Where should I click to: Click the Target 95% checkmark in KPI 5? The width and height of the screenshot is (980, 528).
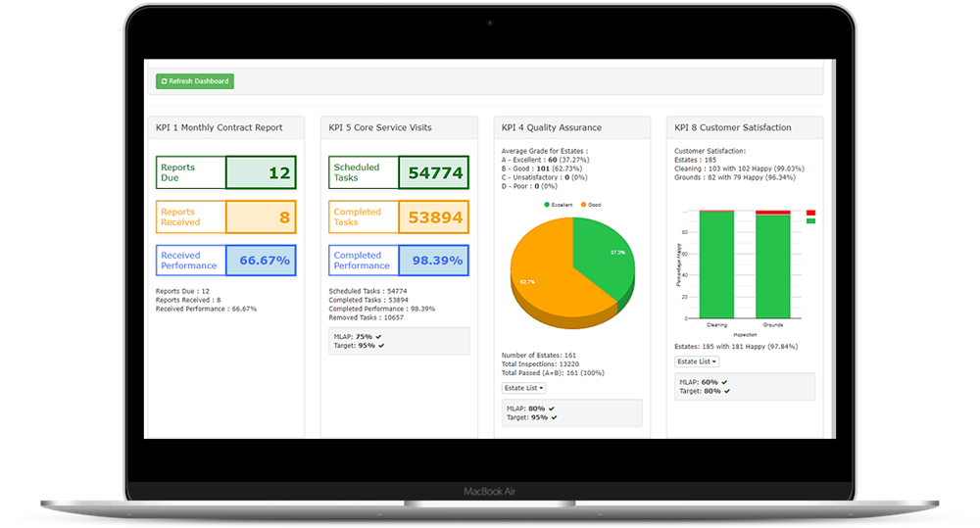point(380,346)
